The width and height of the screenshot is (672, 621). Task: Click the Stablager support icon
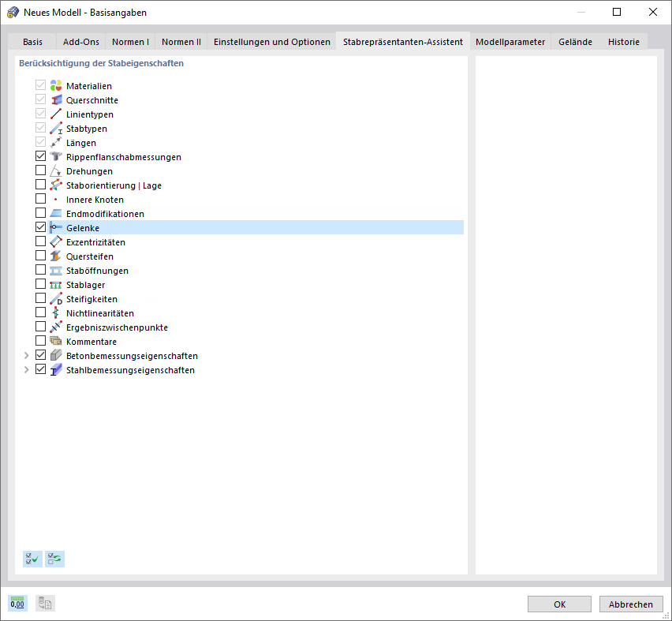tap(56, 284)
